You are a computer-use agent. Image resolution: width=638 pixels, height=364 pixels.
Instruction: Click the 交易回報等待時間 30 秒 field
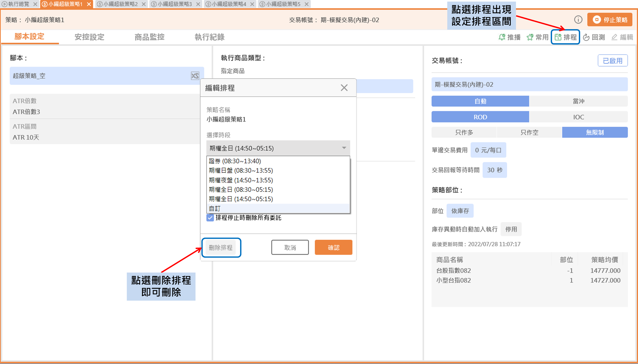pos(494,170)
